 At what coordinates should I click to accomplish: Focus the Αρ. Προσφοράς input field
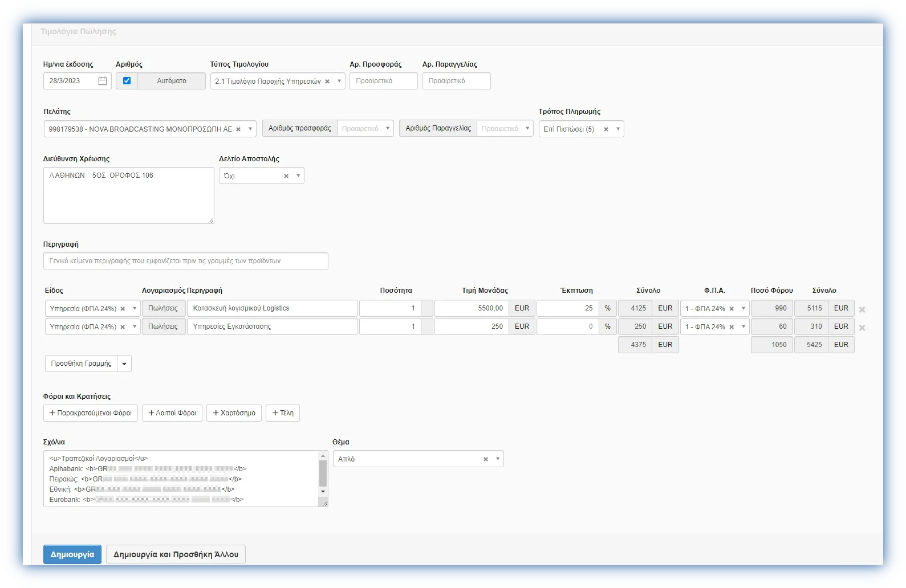(383, 81)
